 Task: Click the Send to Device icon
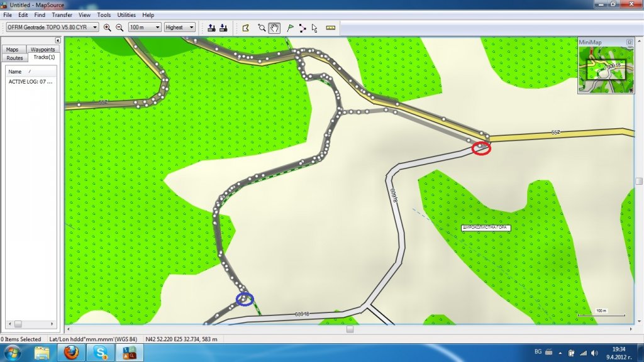211,28
